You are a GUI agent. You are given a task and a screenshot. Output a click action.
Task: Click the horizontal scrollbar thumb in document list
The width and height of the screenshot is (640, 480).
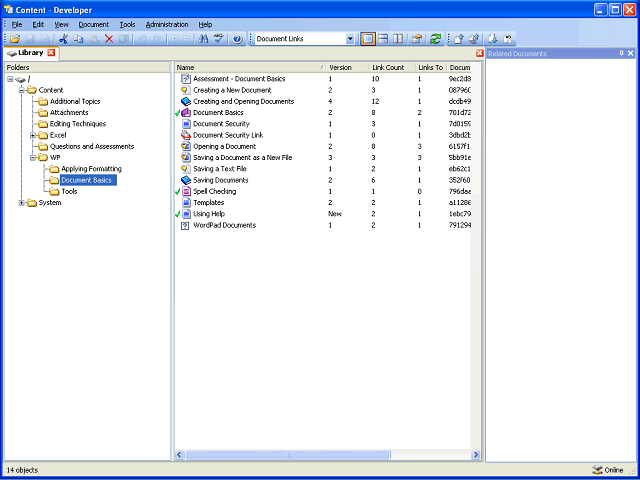pyautogui.click(x=288, y=455)
